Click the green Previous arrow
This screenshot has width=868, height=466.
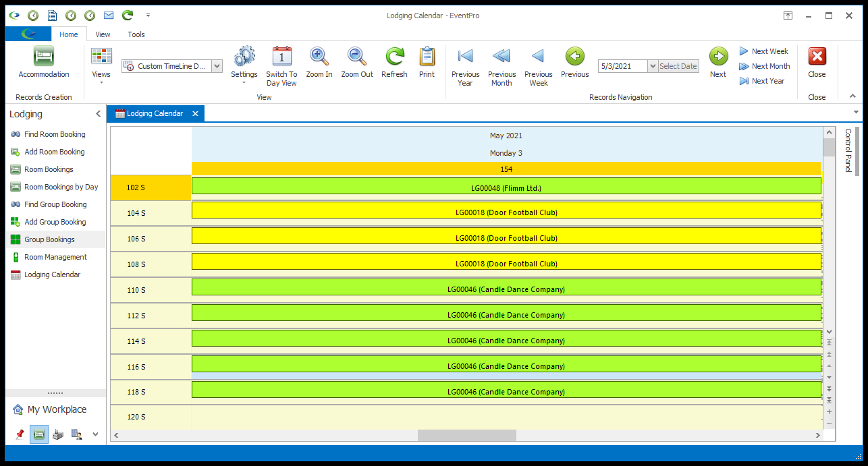(574, 56)
